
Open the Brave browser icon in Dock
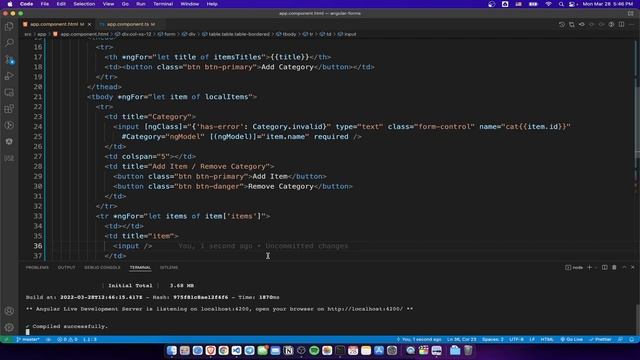(211, 350)
